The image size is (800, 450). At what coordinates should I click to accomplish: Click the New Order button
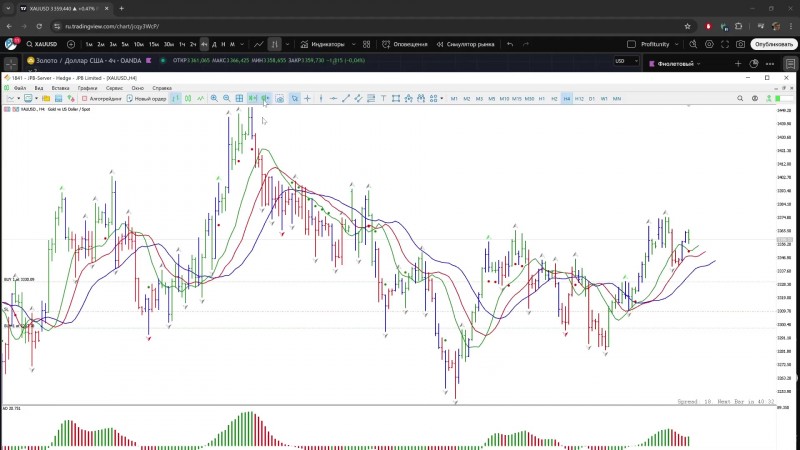pos(146,98)
